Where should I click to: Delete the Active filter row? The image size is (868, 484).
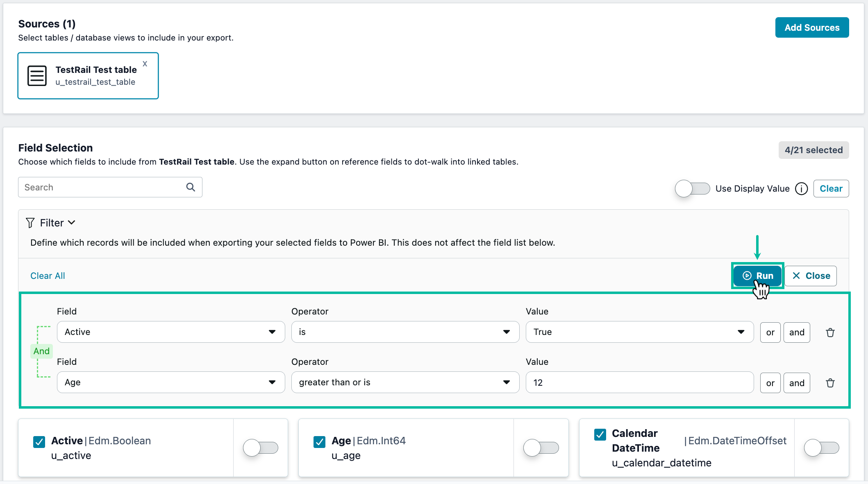(x=830, y=332)
